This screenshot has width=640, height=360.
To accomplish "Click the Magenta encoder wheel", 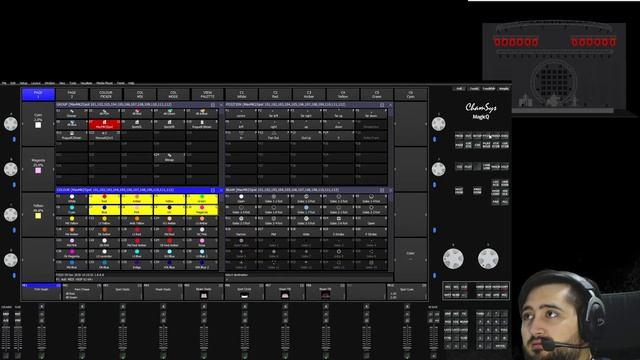I will pos(11,169).
